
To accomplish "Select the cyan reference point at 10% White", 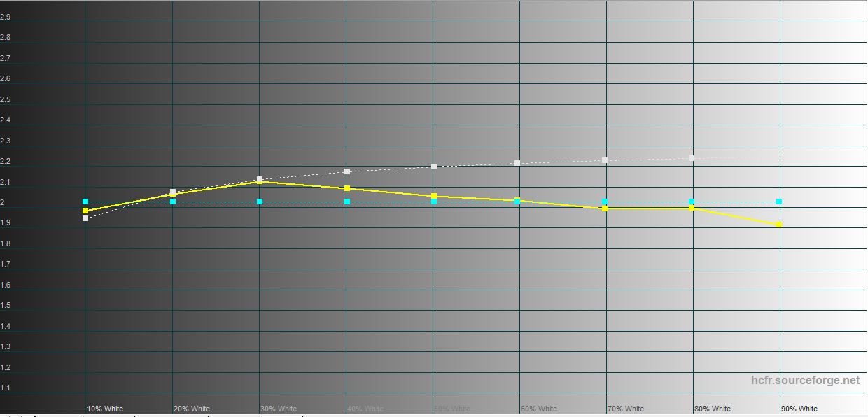I will 85,202.
